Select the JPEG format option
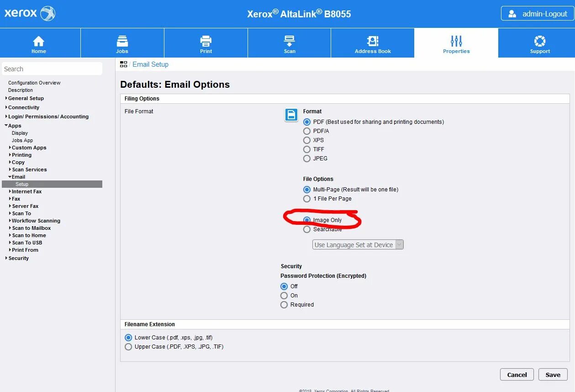Screen dimensions: 575x392 (x=307, y=159)
